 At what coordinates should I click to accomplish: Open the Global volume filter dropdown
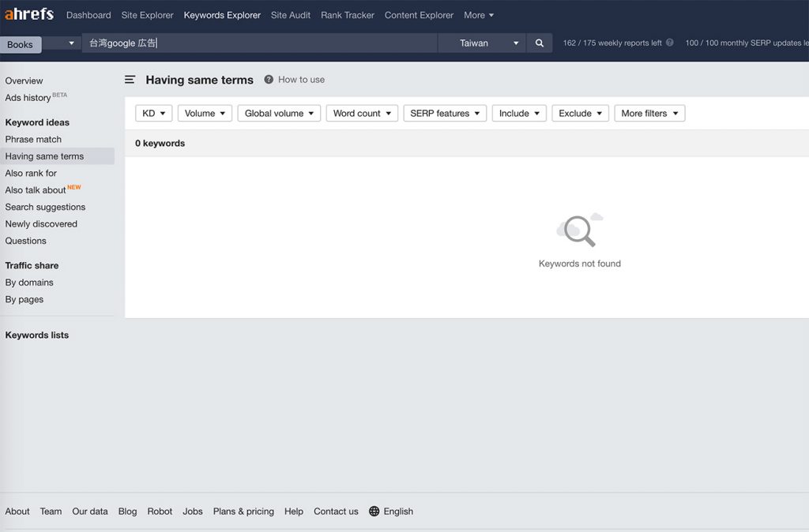(279, 114)
